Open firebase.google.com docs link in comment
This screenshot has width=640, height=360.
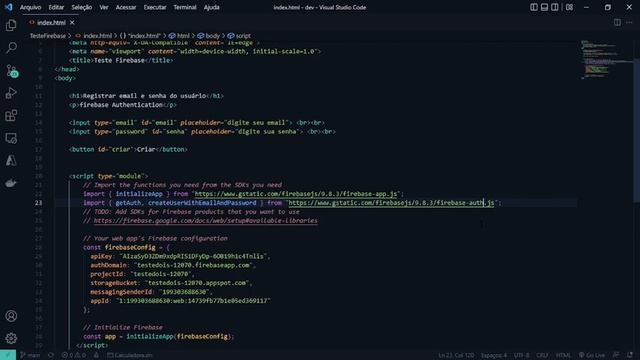pos(205,221)
